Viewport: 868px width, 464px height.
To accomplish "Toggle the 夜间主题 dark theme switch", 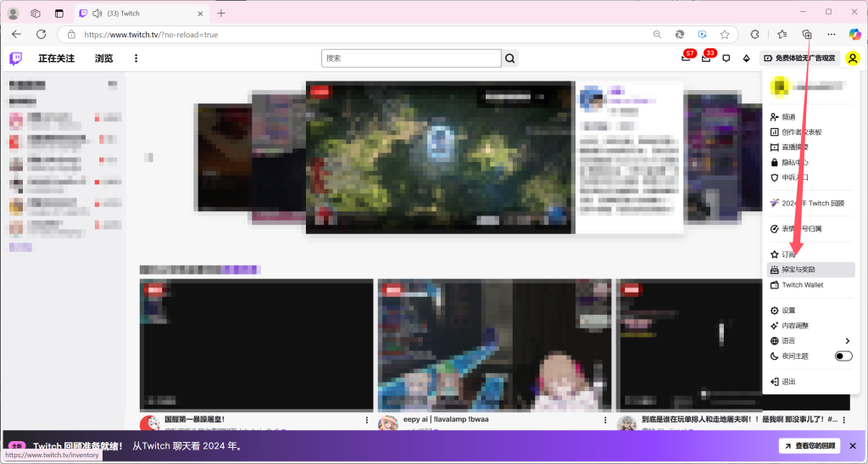I will tap(843, 356).
